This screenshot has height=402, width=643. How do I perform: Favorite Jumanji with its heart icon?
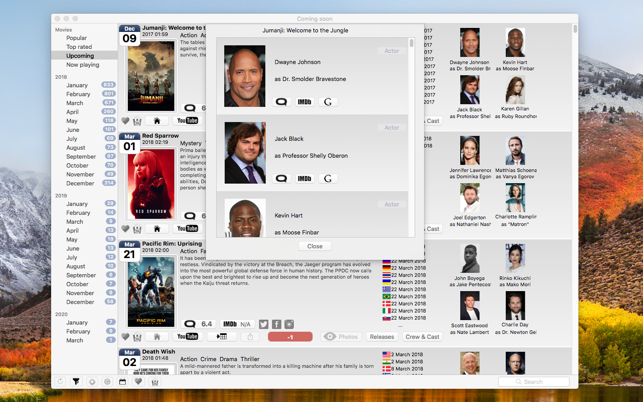(x=125, y=121)
